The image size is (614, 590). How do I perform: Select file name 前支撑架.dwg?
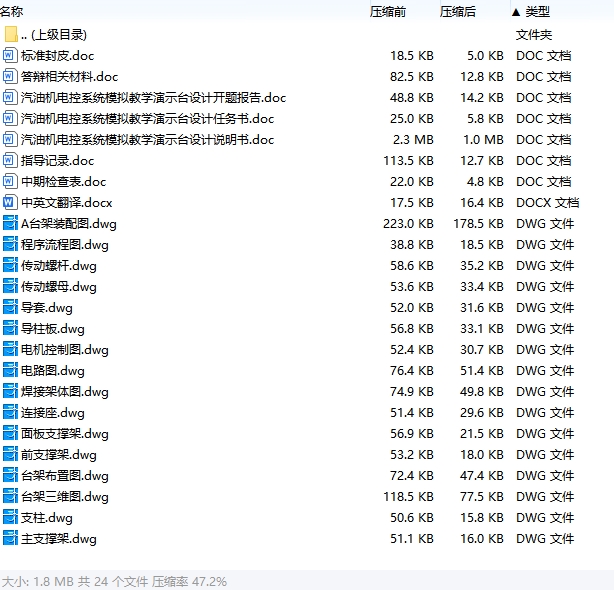(x=59, y=455)
